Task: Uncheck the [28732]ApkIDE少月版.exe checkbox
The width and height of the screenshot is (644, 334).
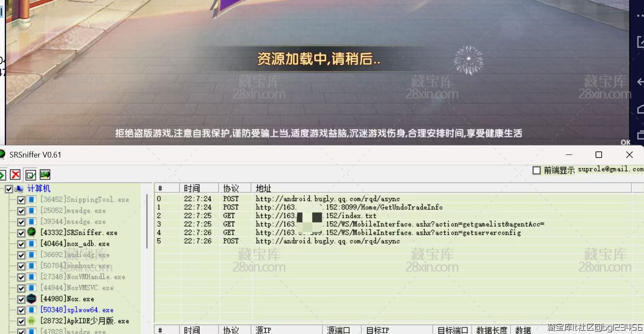Action: [21, 321]
